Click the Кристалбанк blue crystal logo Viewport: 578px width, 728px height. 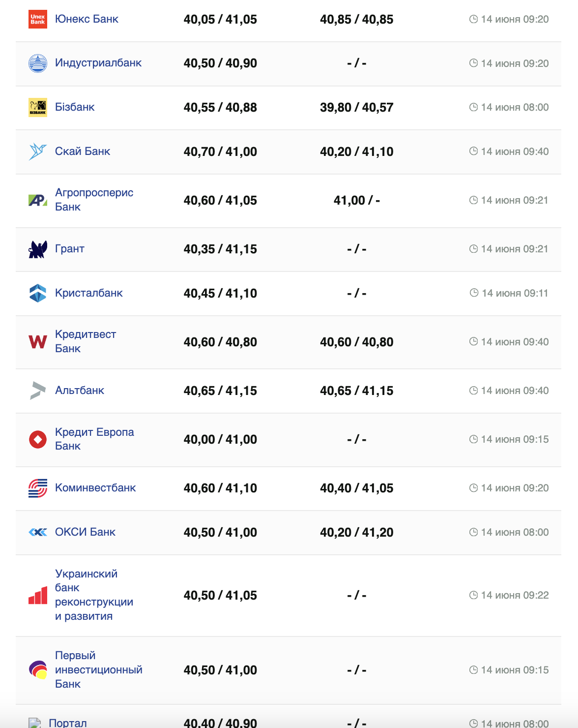click(38, 293)
